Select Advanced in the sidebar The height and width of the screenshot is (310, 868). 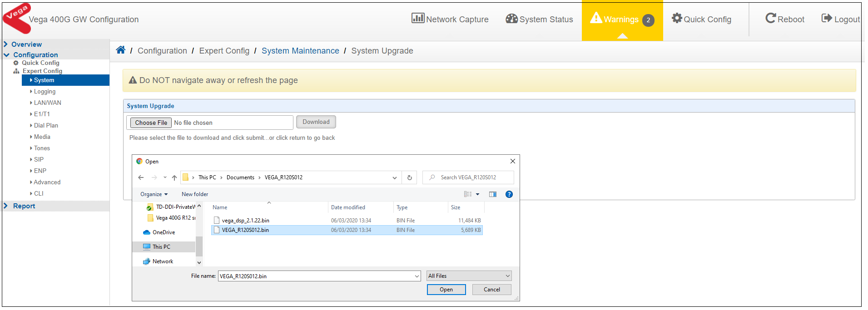(47, 182)
